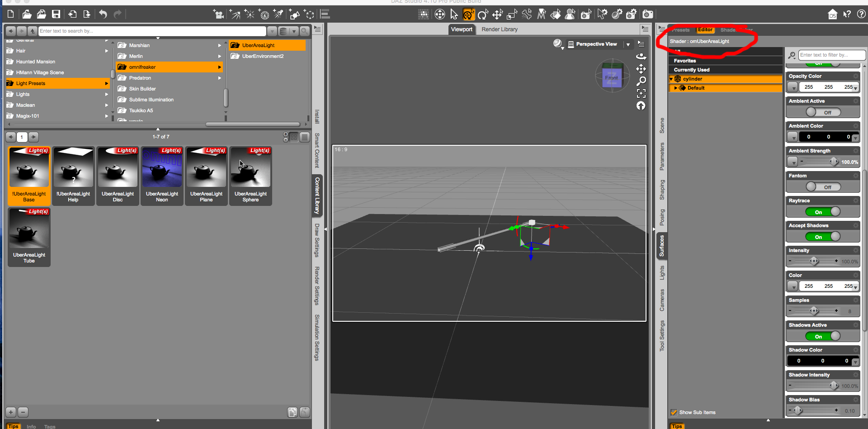The width and height of the screenshot is (868, 429).
Task: Create a new camera with the camera-plus icon
Action: [219, 14]
